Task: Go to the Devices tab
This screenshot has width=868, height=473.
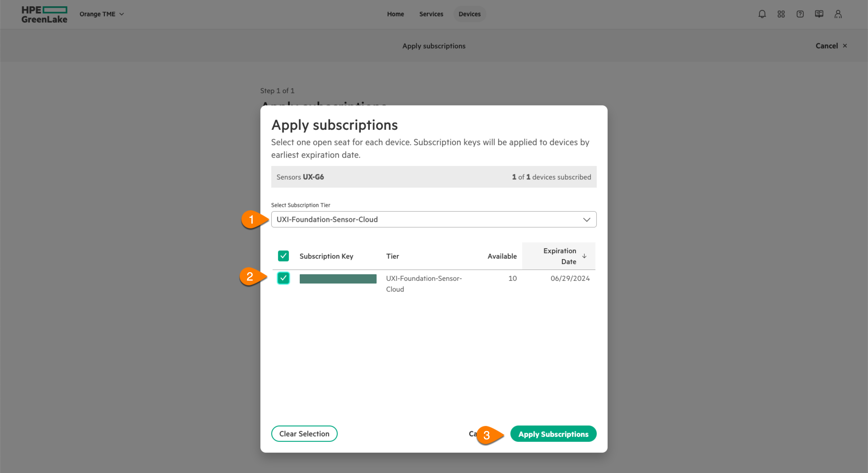Action: tap(469, 14)
